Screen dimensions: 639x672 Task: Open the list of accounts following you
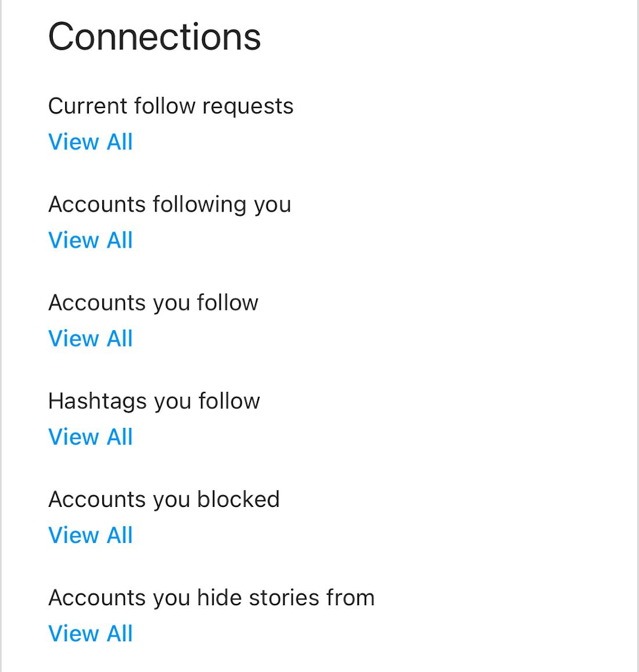tap(91, 240)
